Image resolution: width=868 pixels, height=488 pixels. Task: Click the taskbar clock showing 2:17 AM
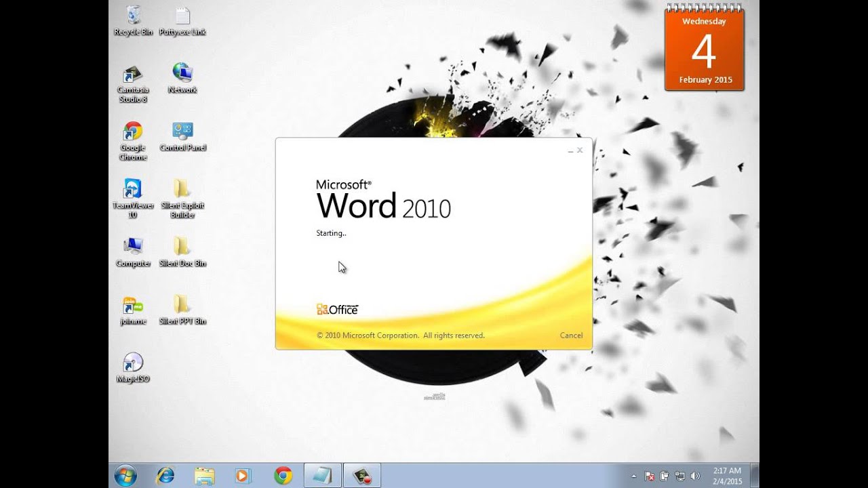(727, 476)
